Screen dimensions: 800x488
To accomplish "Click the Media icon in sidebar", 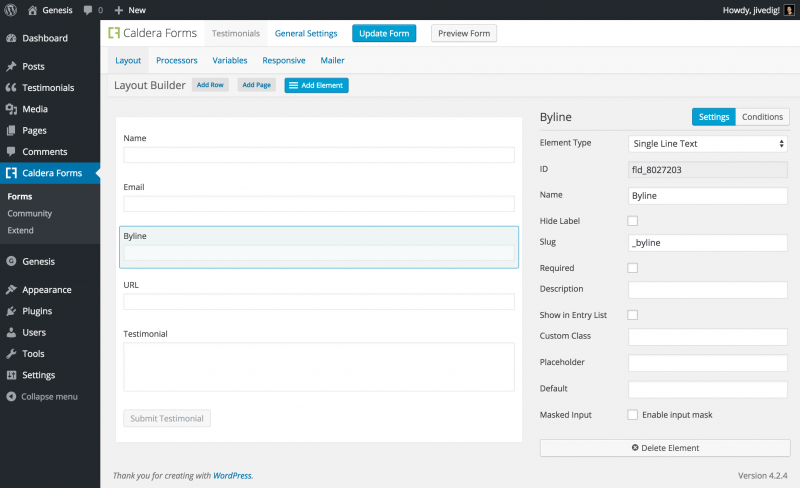I will [x=11, y=109].
